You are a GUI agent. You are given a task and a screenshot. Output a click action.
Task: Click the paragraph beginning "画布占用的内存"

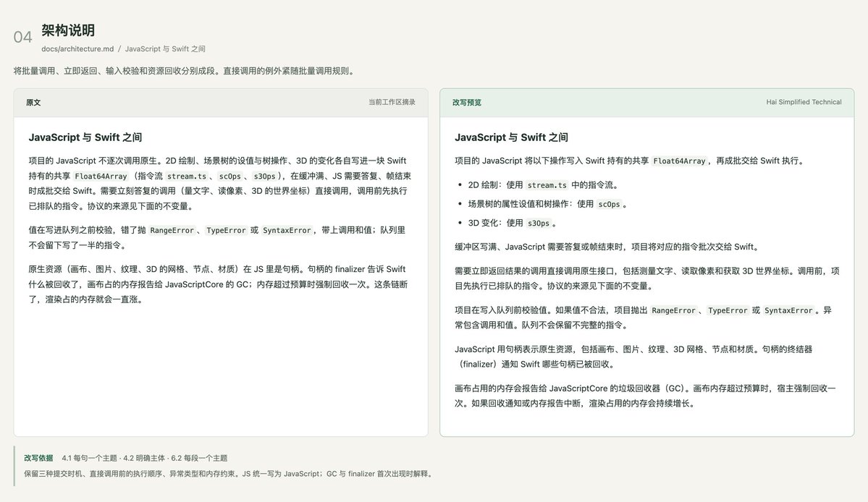646,396
